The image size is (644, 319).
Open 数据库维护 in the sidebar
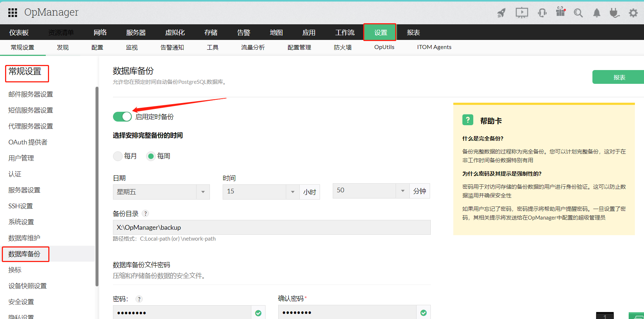coord(24,238)
